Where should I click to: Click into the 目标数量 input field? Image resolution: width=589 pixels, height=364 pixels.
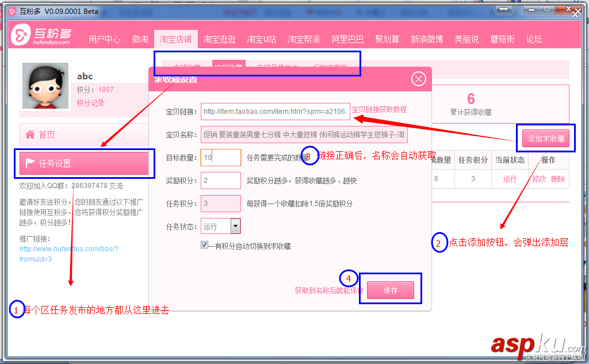(220, 156)
